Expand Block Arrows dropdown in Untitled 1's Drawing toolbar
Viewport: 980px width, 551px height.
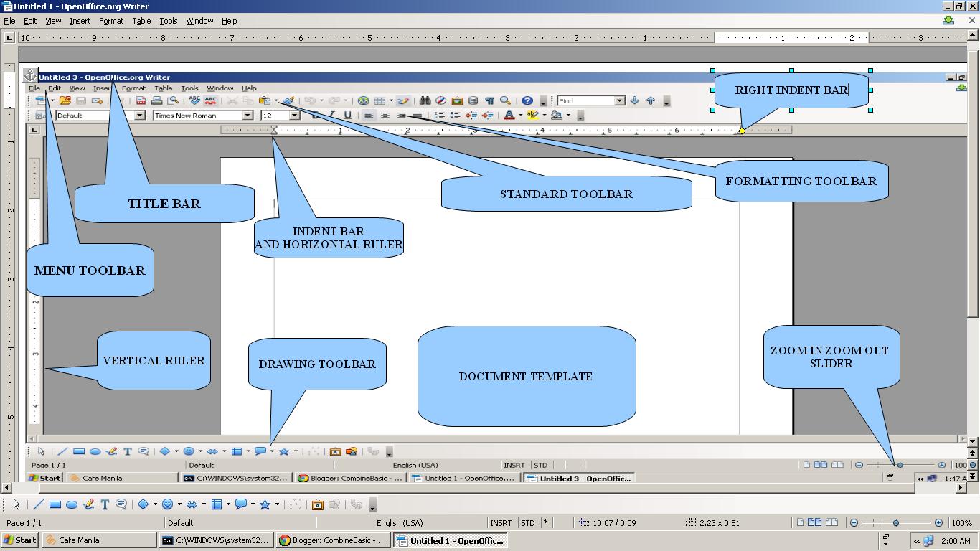[204, 504]
